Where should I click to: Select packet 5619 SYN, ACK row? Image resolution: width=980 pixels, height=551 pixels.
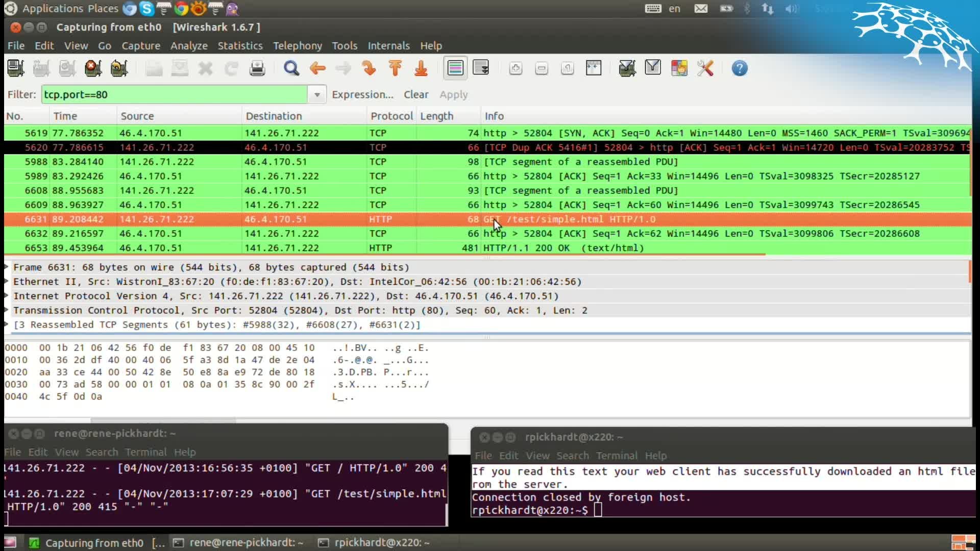[487, 133]
